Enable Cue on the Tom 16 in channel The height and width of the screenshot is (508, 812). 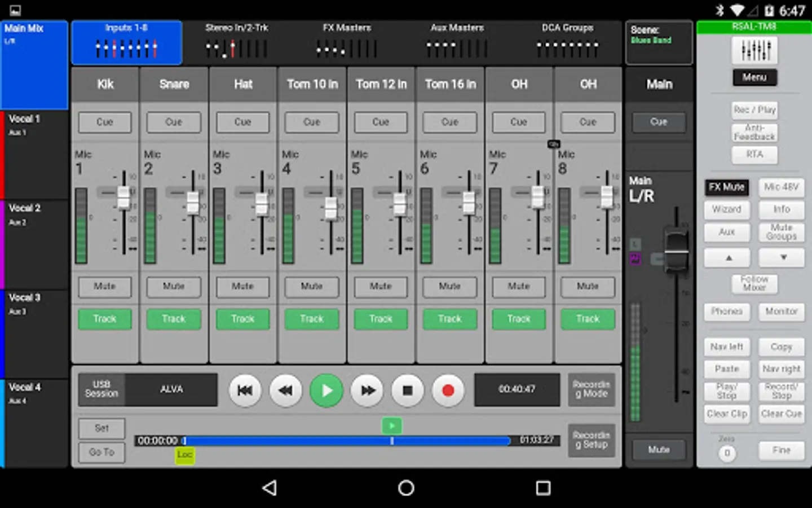click(x=450, y=122)
